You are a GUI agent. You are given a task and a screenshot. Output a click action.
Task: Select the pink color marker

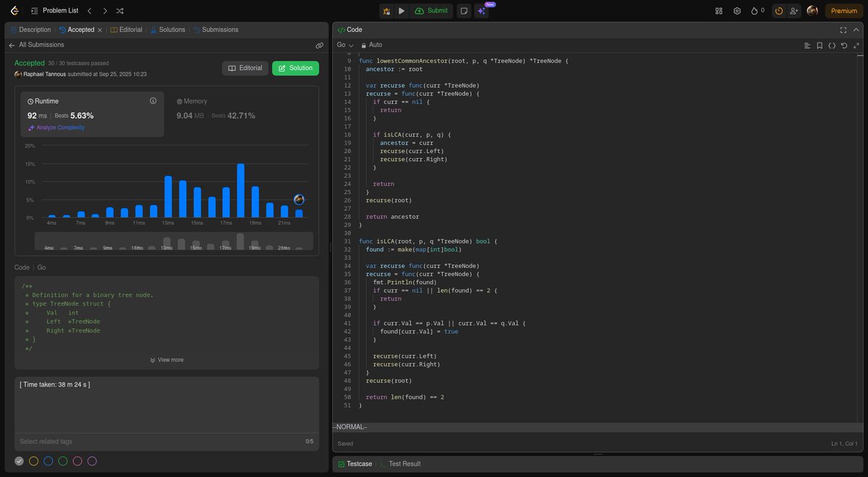(77, 461)
